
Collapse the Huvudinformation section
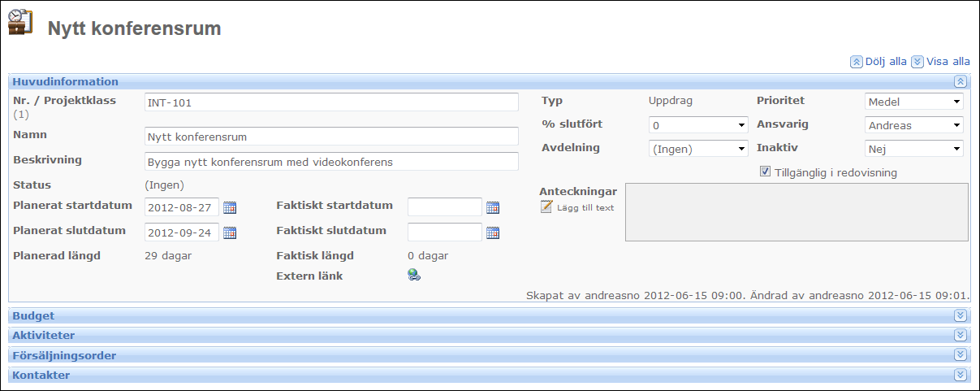[961, 81]
